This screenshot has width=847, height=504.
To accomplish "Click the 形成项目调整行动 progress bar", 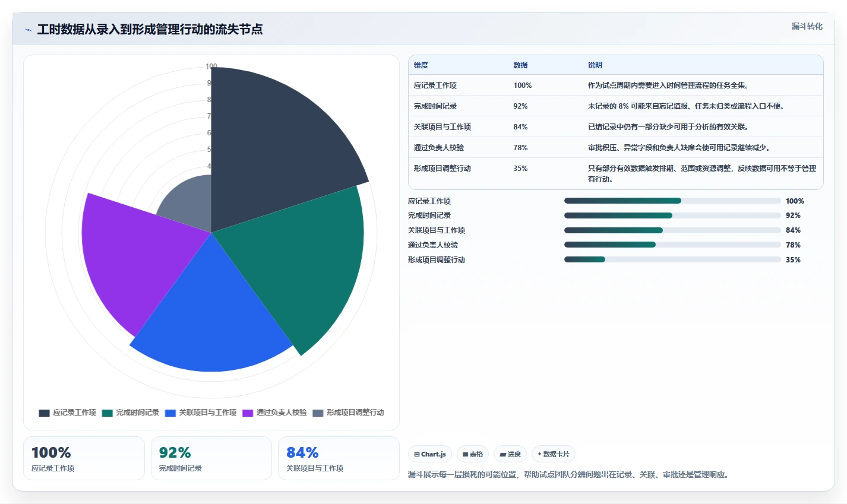I will tap(672, 259).
